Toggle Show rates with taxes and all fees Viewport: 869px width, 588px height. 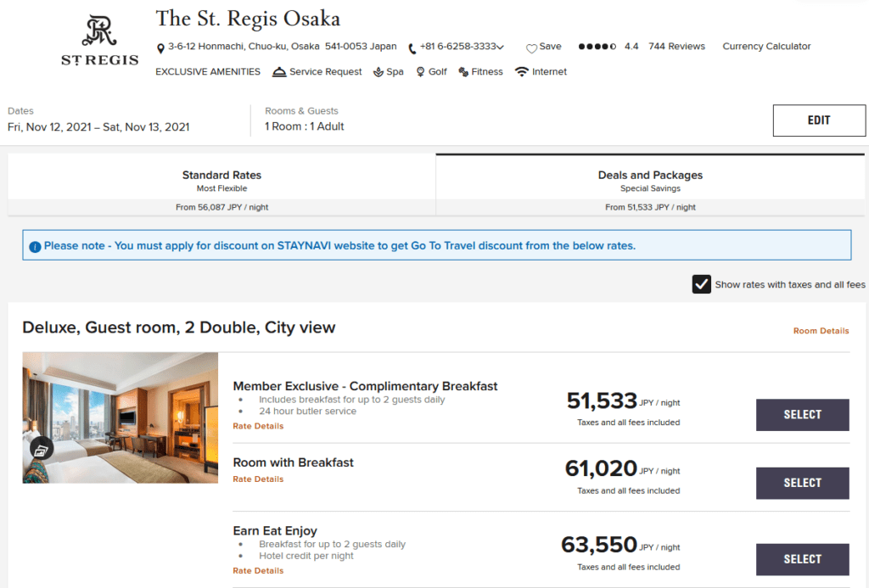701,284
